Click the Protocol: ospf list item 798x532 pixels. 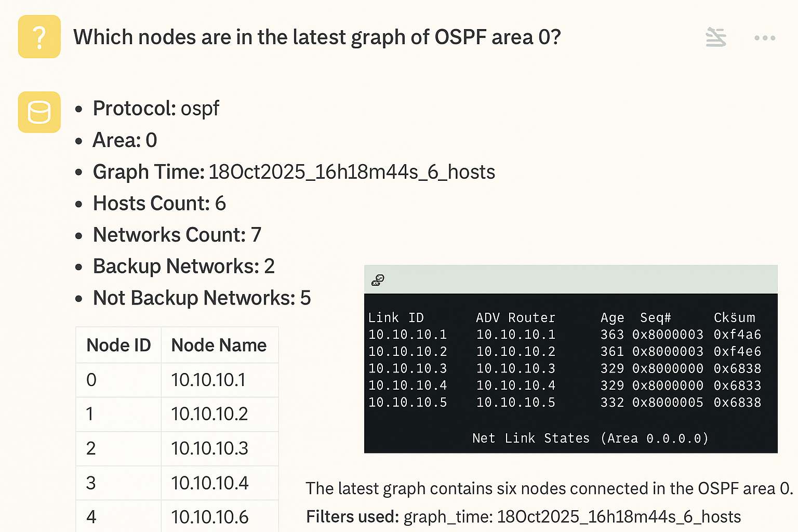pos(156,109)
